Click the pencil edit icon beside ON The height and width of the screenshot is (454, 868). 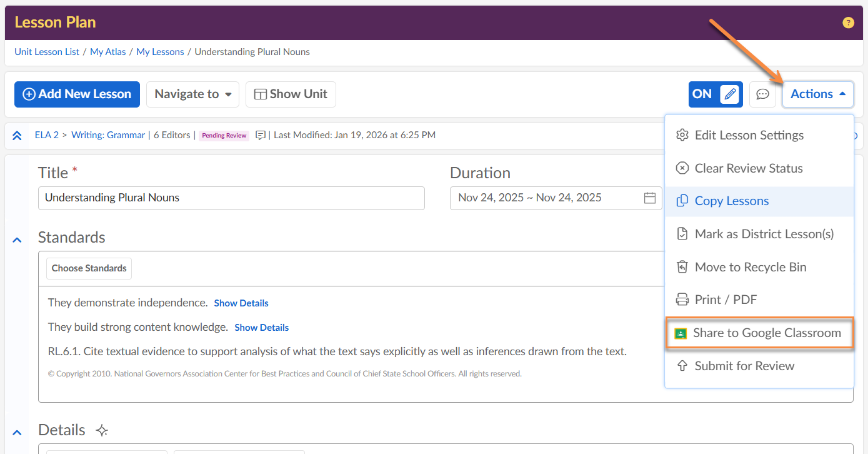point(729,94)
